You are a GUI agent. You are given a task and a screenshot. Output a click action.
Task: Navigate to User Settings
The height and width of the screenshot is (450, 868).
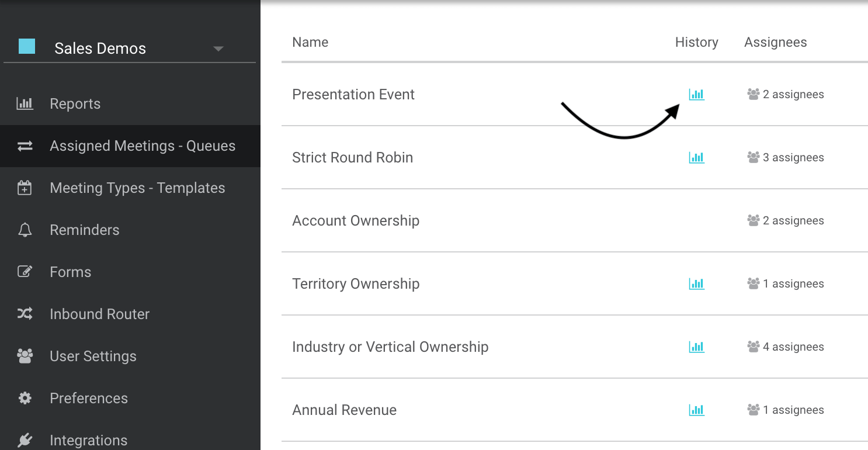(x=93, y=356)
